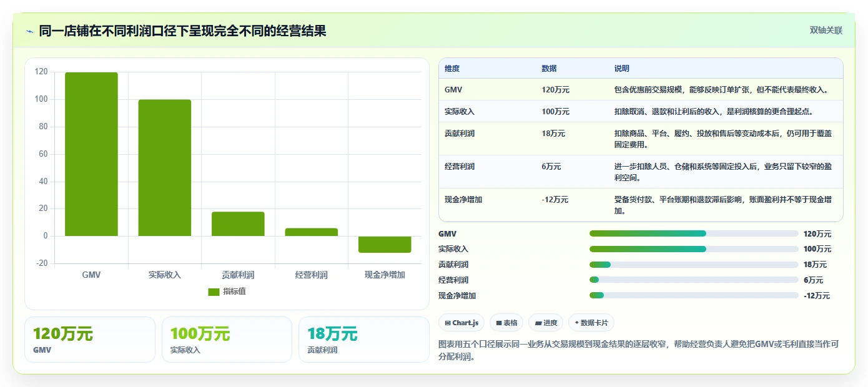Click the 经营利润 bar in the chart
The image size is (868, 387).
pyautogui.click(x=312, y=232)
